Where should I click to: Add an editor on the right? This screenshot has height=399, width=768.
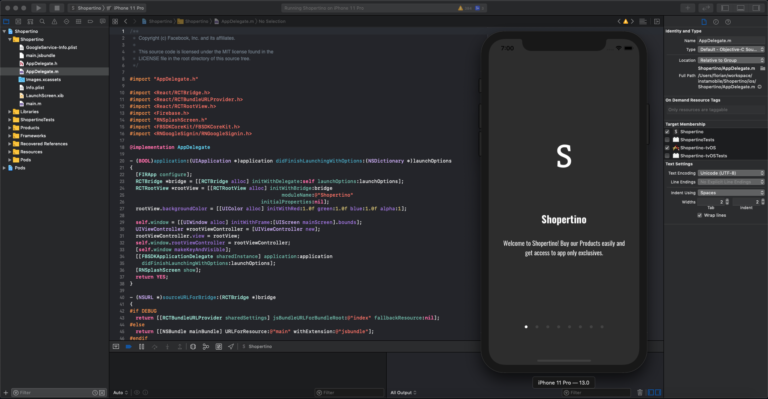coord(657,22)
